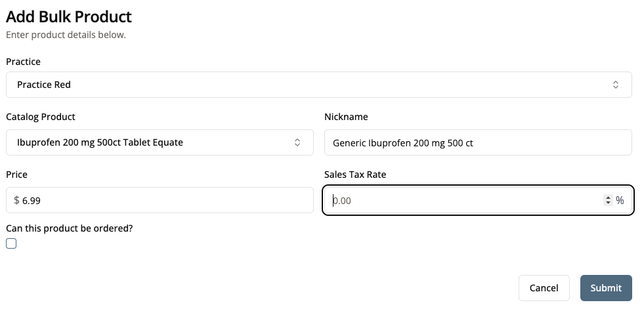Increase sales tax rate with up arrow

608,197
